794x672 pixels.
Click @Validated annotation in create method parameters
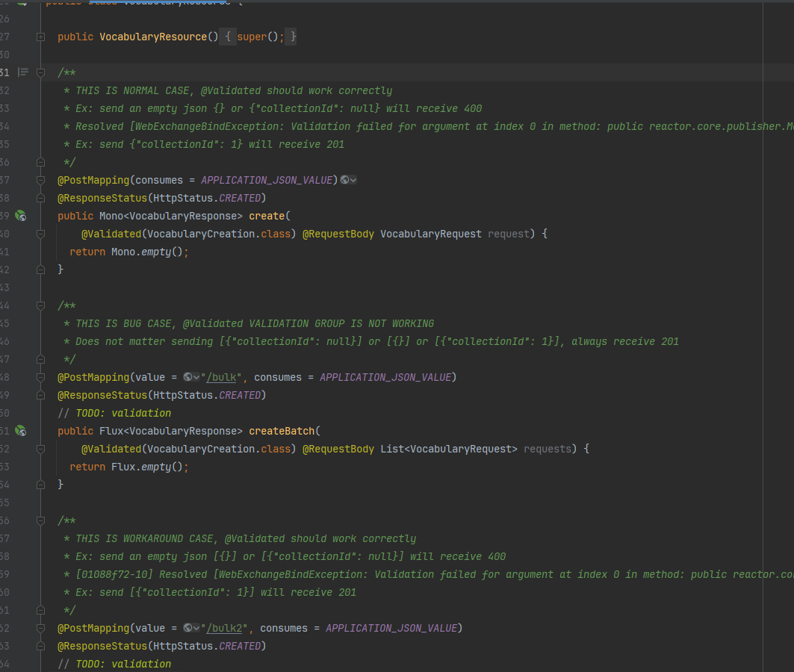coord(111,234)
